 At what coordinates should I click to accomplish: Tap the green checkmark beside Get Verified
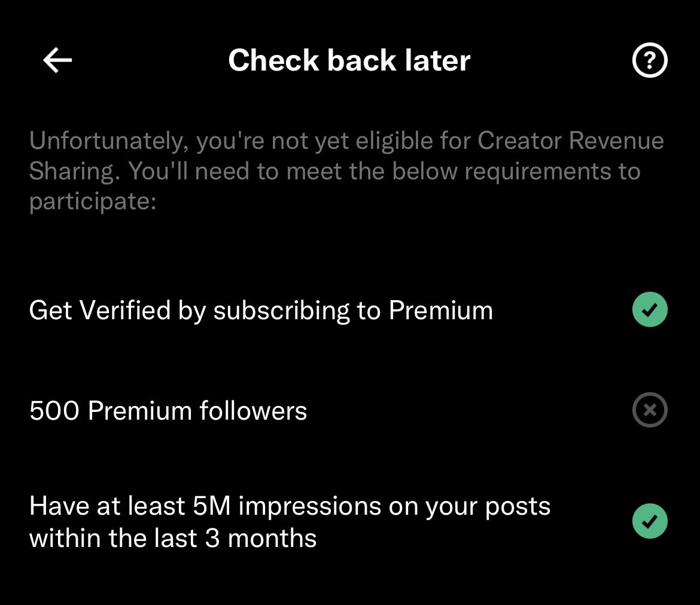(650, 310)
